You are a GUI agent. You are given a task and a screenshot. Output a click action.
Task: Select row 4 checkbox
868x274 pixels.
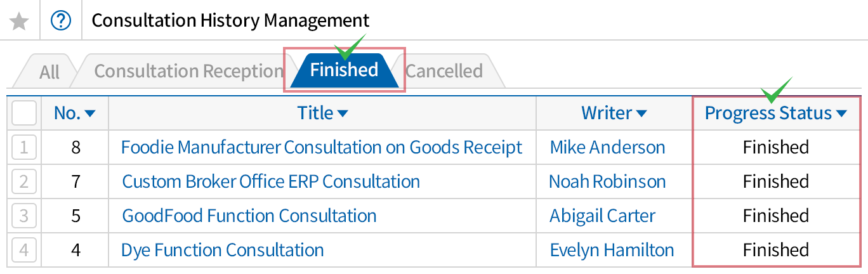tap(24, 250)
